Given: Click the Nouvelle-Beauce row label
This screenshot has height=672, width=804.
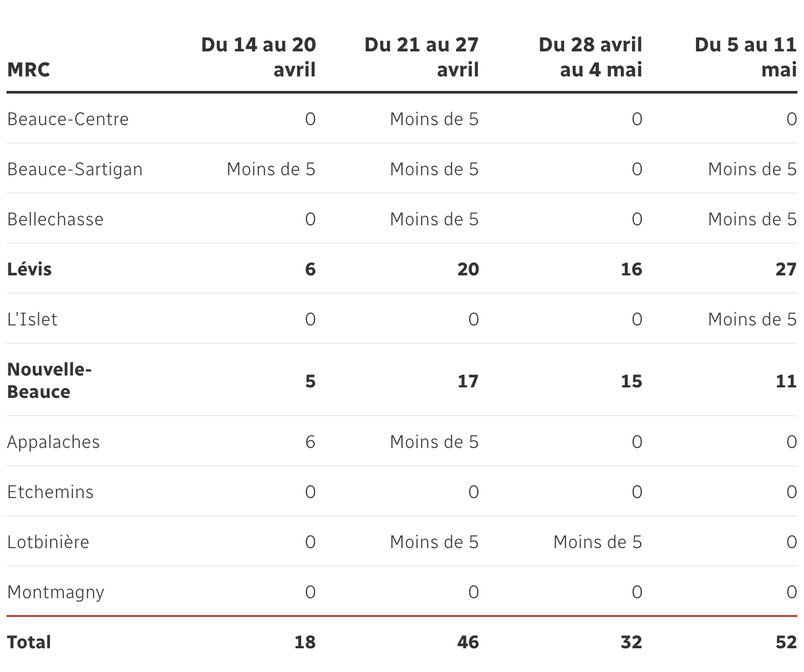Looking at the screenshot, I should (x=49, y=380).
